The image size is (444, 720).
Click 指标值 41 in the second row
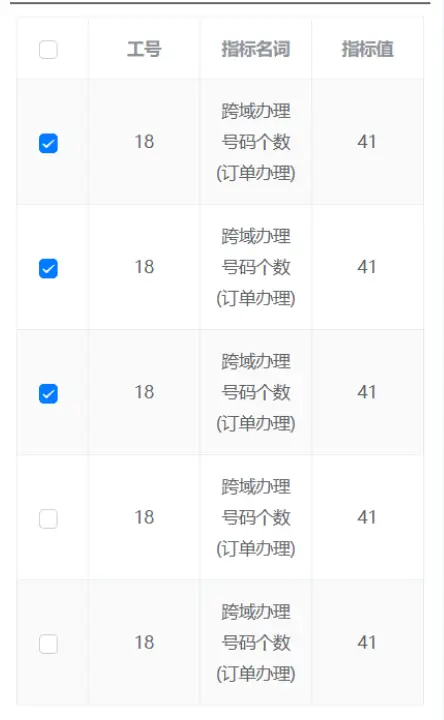coord(367,267)
